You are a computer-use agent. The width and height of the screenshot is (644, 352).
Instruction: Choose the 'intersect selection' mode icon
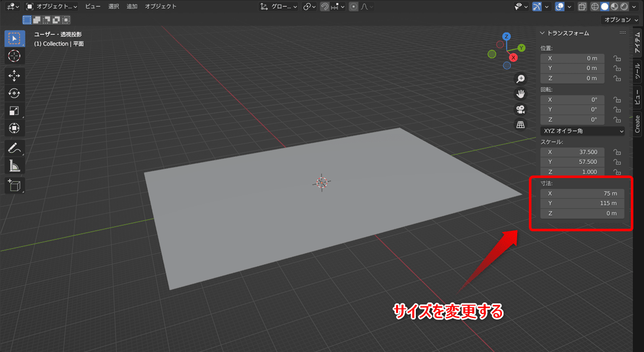[x=66, y=20]
